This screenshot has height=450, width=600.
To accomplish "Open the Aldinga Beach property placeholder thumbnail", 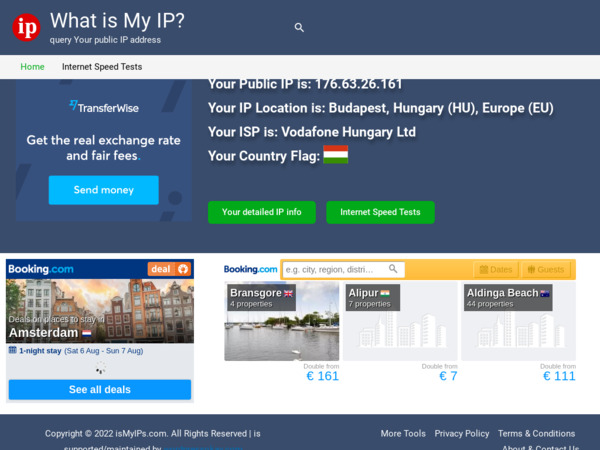I will coord(518,321).
